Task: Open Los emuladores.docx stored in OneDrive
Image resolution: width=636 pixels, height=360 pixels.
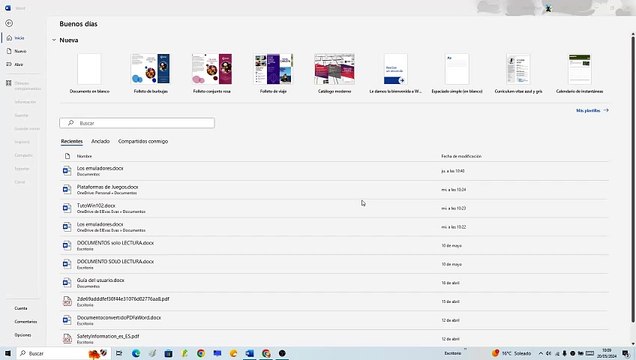Action: click(334, 227)
